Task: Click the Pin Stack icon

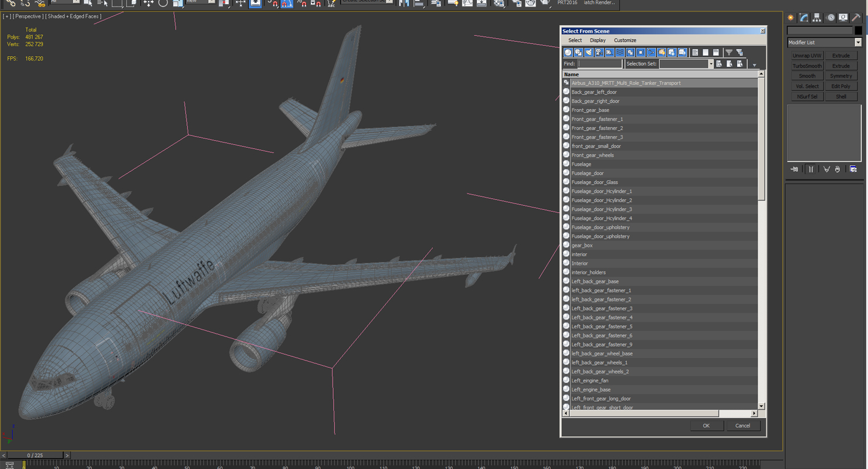Action: coord(795,169)
